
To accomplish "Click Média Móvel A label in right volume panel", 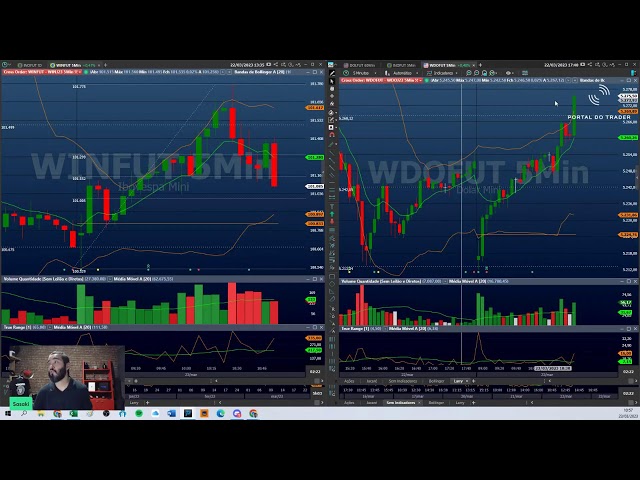I will coord(478,281).
